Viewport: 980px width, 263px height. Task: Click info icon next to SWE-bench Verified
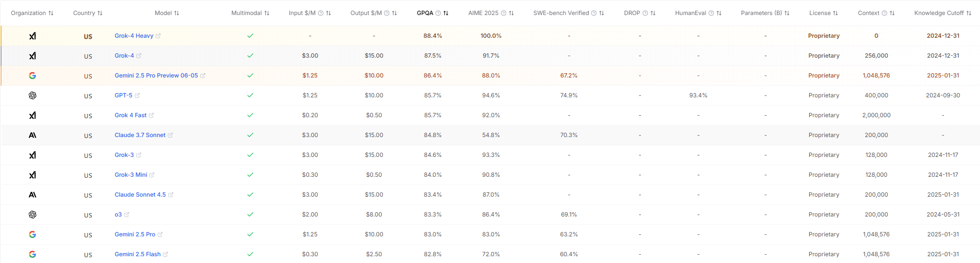594,13
